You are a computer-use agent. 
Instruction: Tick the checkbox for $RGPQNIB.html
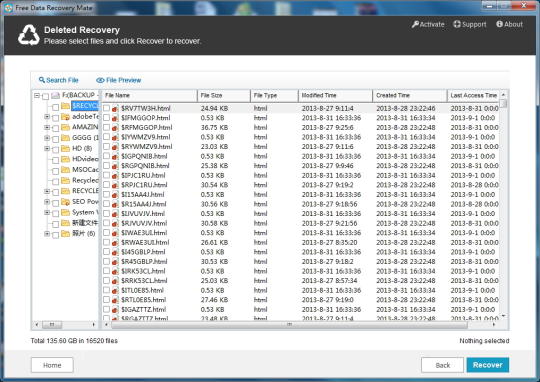[107, 166]
